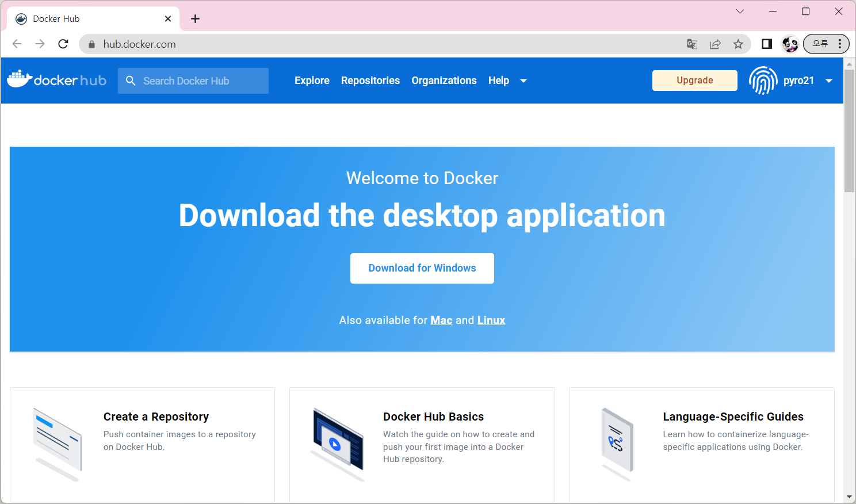Open the Google Translate page icon
The image size is (856, 504).
point(692,44)
